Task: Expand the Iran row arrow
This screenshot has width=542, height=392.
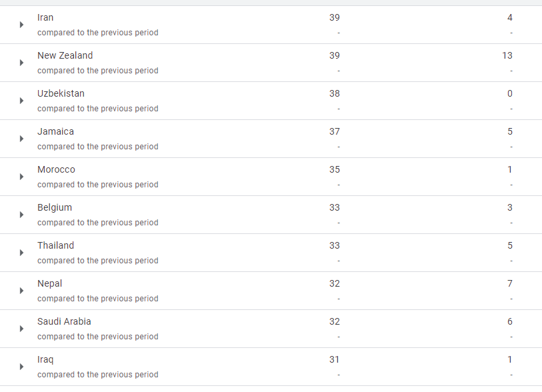Action: pos(22,25)
